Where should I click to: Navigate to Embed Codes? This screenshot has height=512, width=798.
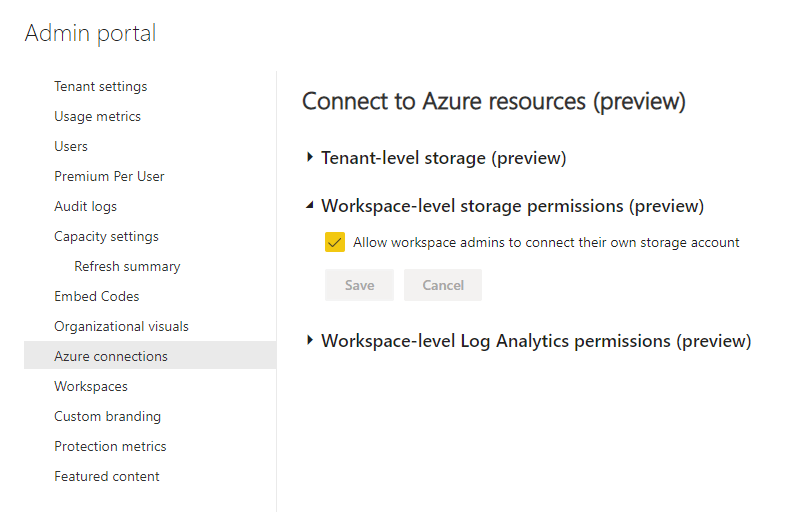(96, 297)
